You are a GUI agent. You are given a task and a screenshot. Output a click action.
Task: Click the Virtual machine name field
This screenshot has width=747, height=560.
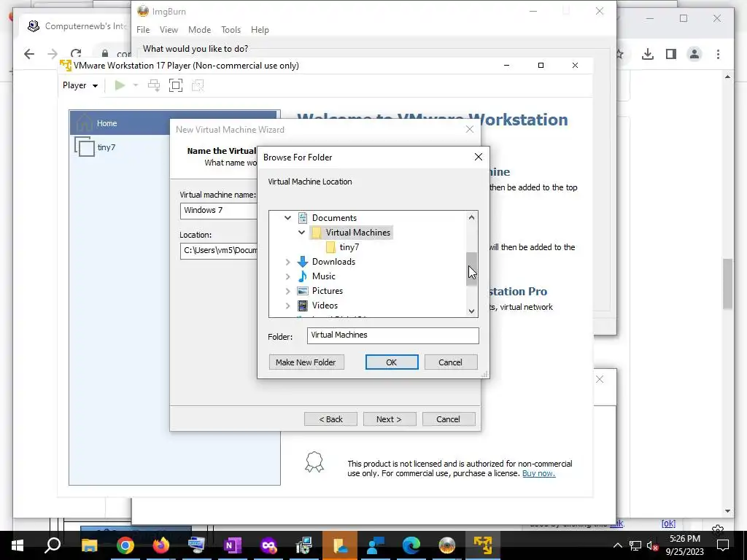[x=219, y=211]
